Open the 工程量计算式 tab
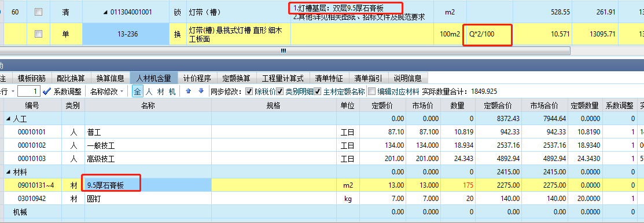Screen dimensions: 644x223 pos(283,78)
